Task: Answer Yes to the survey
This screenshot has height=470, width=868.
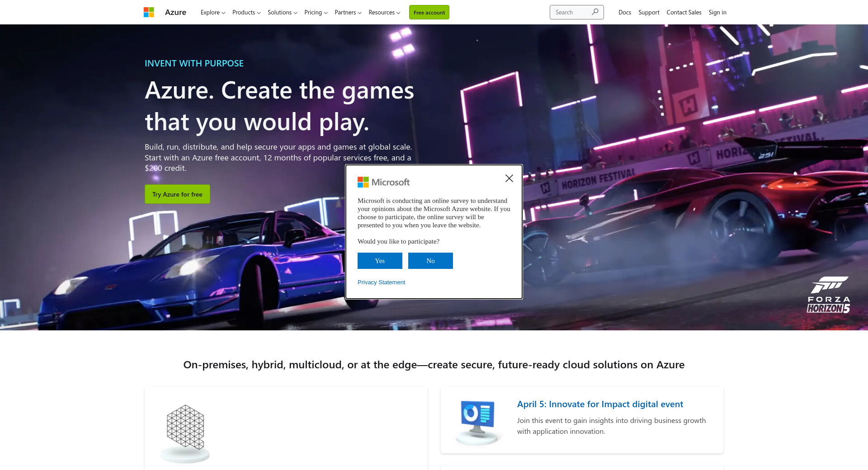Action: coord(380,261)
